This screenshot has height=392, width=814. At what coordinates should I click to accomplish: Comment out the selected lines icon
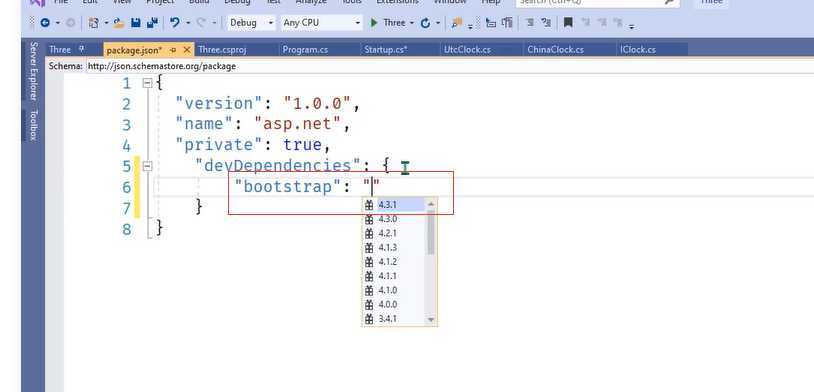tap(530, 23)
